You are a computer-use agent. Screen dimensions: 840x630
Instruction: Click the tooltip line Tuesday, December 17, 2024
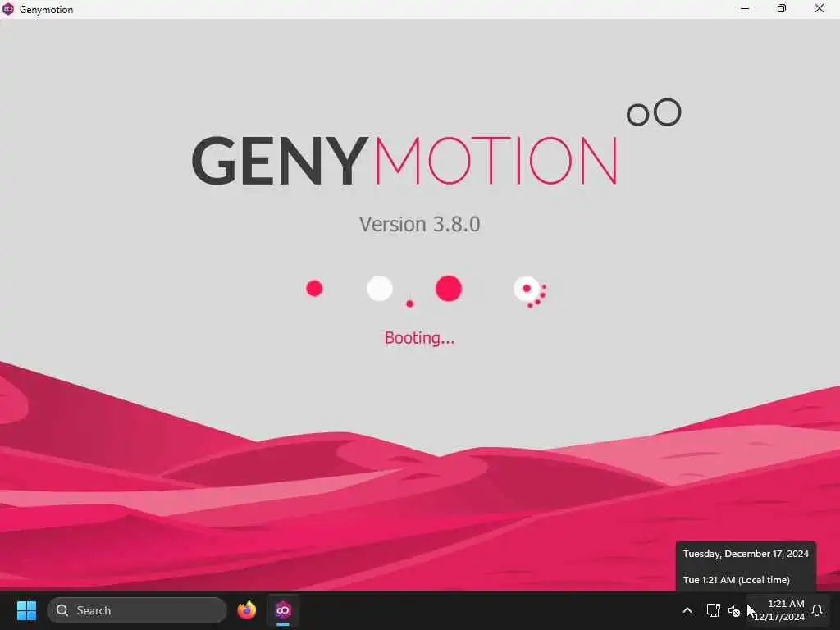746,554
